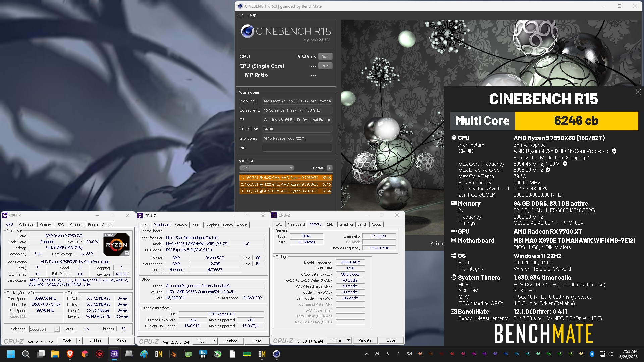Click BIOS Date value 12/20/2024
This screenshot has width=644, height=362.
click(188, 298)
